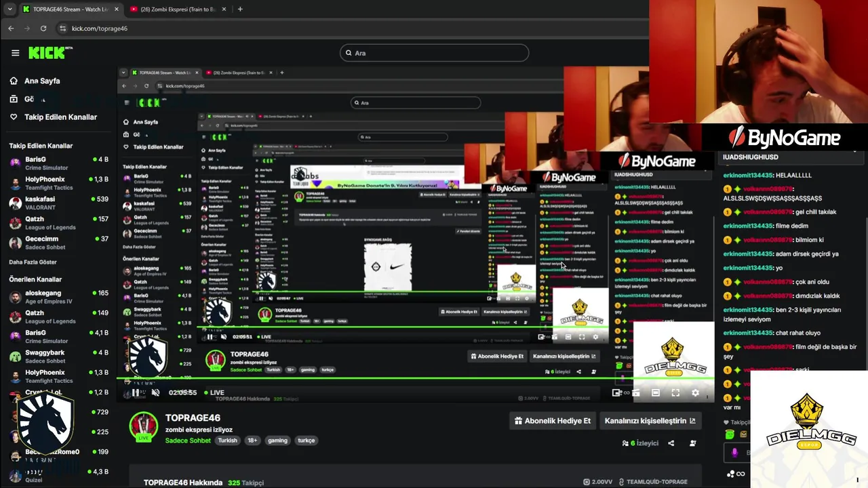The image size is (868, 488).
Task: Click the browser back arrow
Action: 11,28
